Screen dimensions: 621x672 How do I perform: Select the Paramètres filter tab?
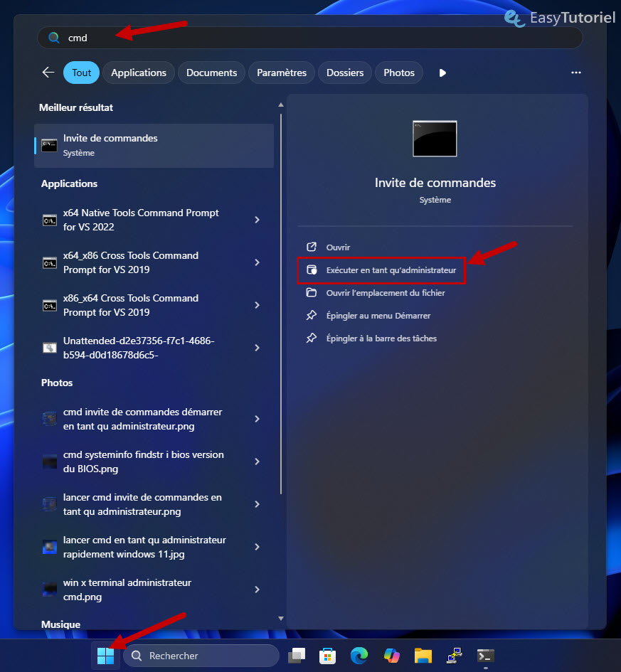(282, 73)
